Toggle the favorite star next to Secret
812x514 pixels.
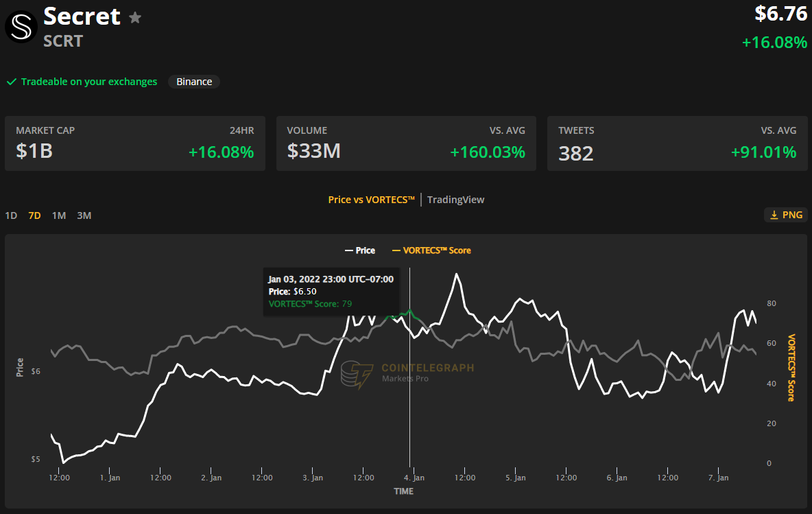coord(135,18)
